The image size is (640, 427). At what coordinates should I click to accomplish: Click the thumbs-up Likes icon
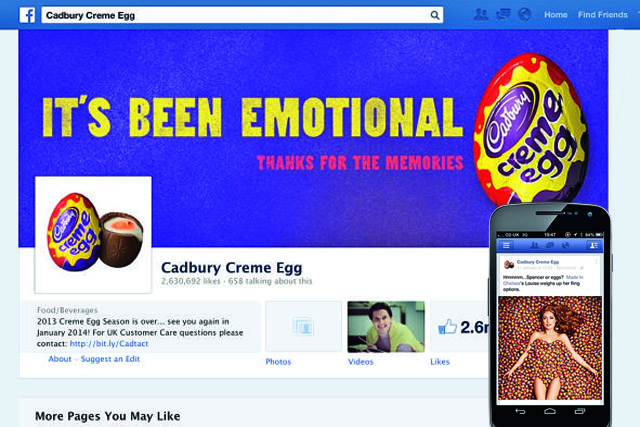click(x=447, y=327)
